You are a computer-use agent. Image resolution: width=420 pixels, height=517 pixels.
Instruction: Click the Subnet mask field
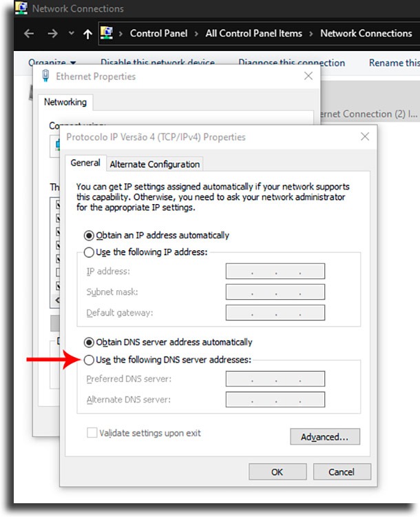click(x=275, y=292)
